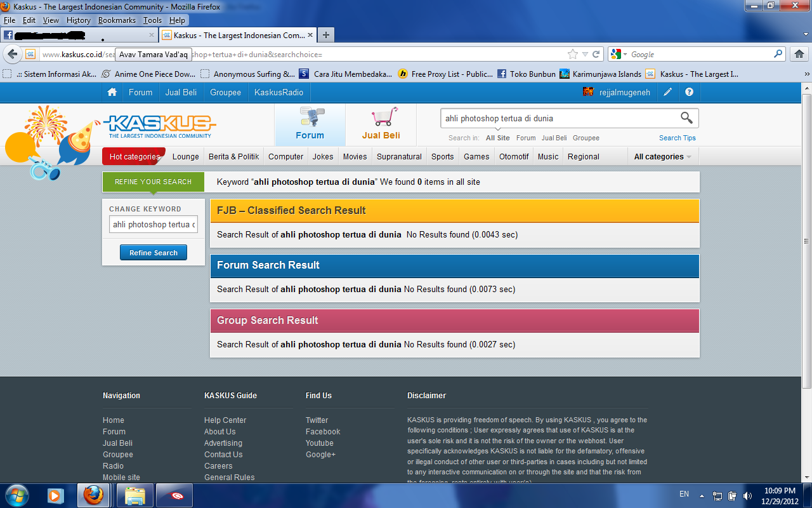
Task: Open the question mark help icon
Action: (689, 92)
